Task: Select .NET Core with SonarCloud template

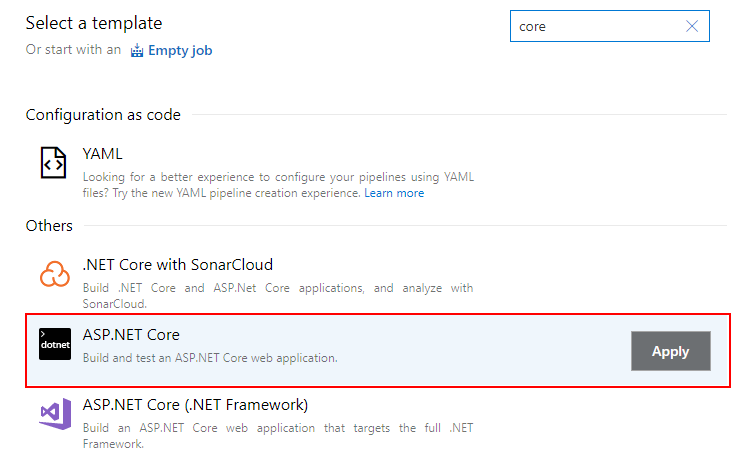Action: pyautogui.click(x=178, y=265)
